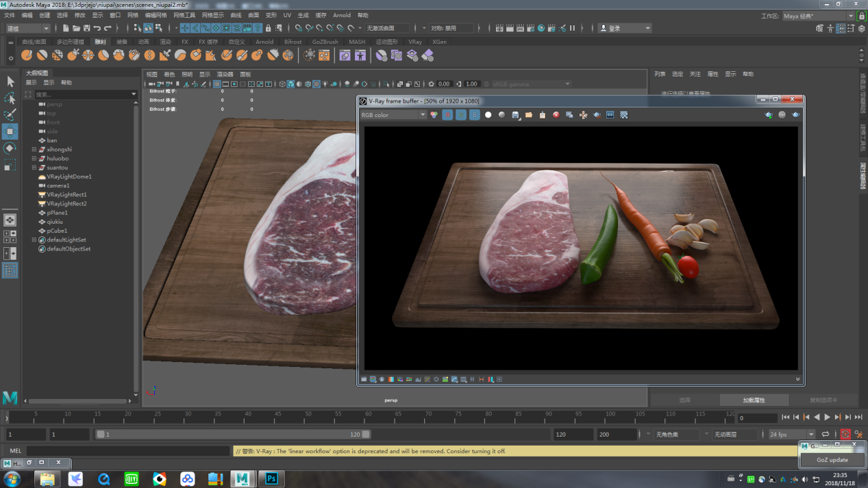Go to start of playback range

pos(786,417)
